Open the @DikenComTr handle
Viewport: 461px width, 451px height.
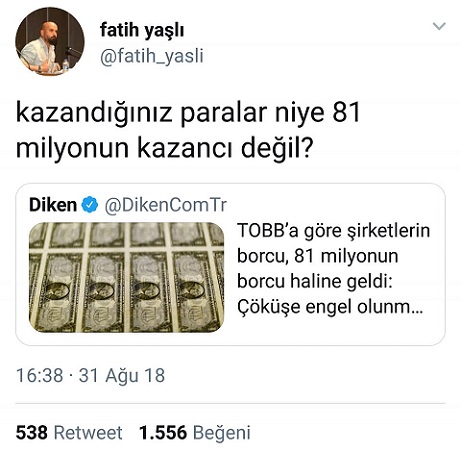tap(166, 205)
